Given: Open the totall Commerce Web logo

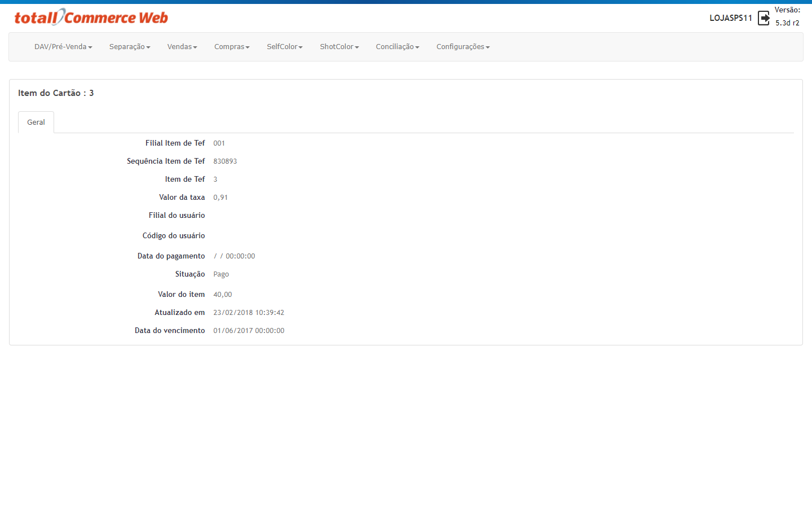Looking at the screenshot, I should point(91,17).
